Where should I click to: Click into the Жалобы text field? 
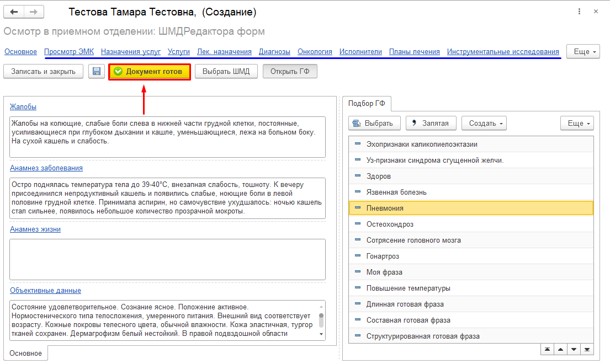(x=167, y=137)
